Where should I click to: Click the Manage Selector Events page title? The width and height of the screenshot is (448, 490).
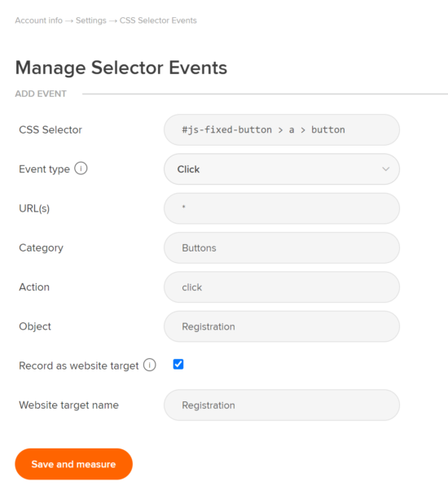point(121,68)
